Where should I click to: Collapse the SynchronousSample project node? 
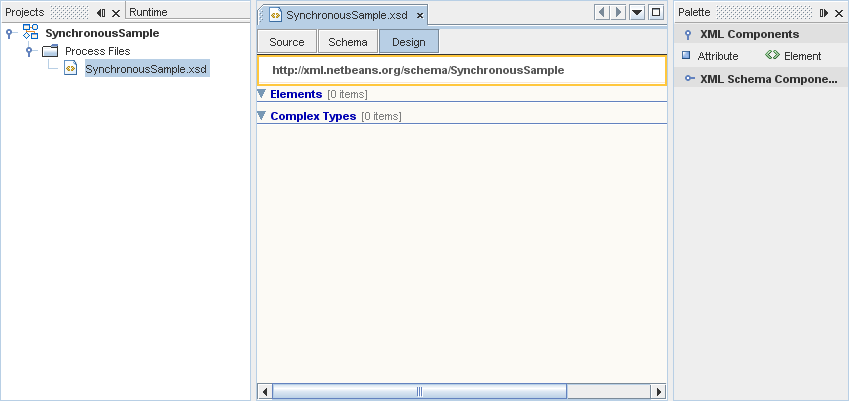(9, 34)
